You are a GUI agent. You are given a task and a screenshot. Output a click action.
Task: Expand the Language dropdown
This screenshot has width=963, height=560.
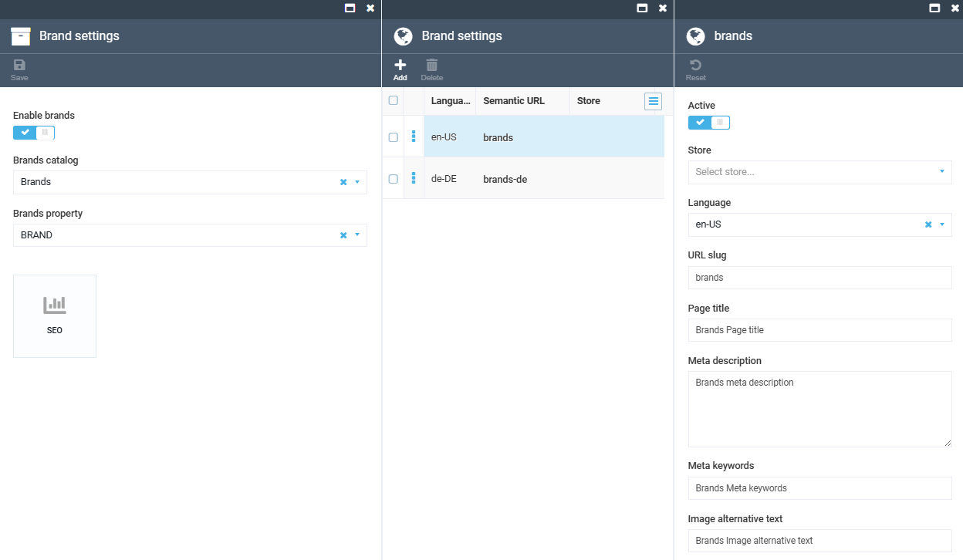click(x=941, y=225)
